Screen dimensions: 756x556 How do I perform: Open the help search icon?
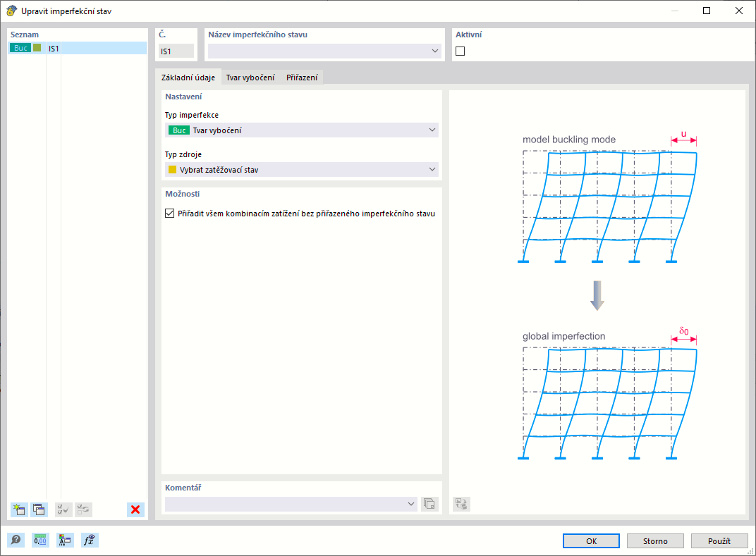coord(16,540)
